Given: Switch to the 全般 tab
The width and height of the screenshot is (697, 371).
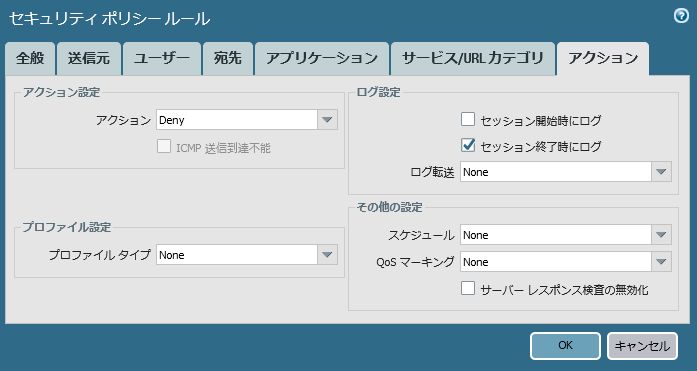Looking at the screenshot, I should 30,59.
